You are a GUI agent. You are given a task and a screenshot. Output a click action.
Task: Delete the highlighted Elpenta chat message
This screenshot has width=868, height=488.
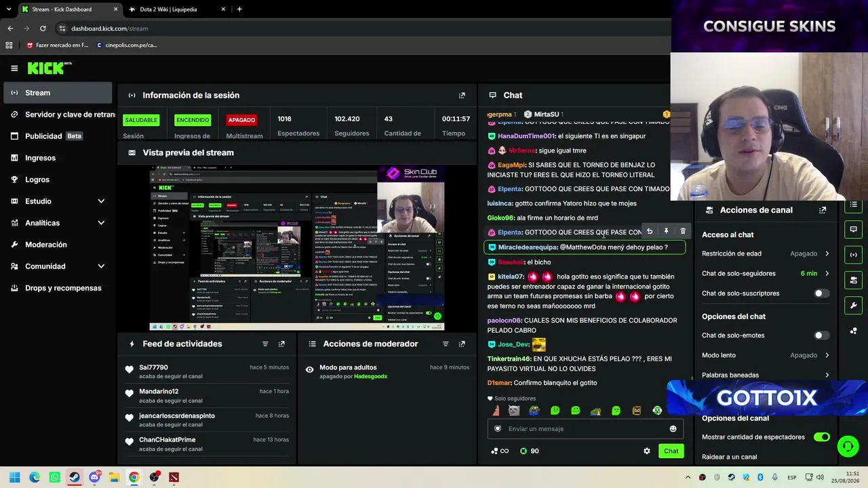tap(683, 232)
